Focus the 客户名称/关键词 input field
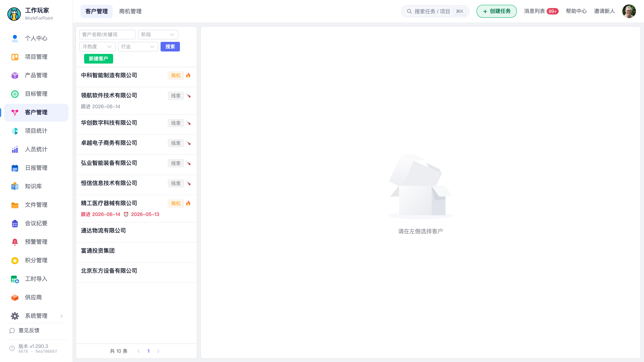 pos(107,34)
